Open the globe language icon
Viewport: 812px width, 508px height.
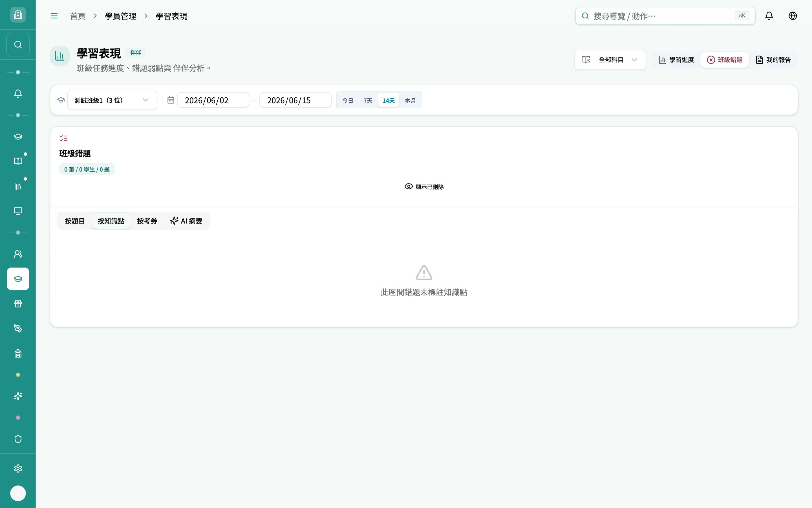pyautogui.click(x=793, y=16)
